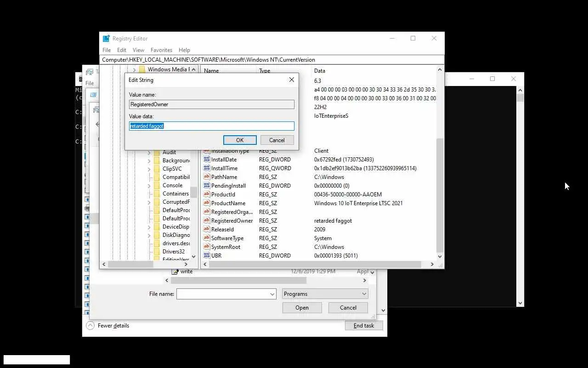588x368 pixels.
Task: Cancel the Edit String dialog
Action: [277, 140]
